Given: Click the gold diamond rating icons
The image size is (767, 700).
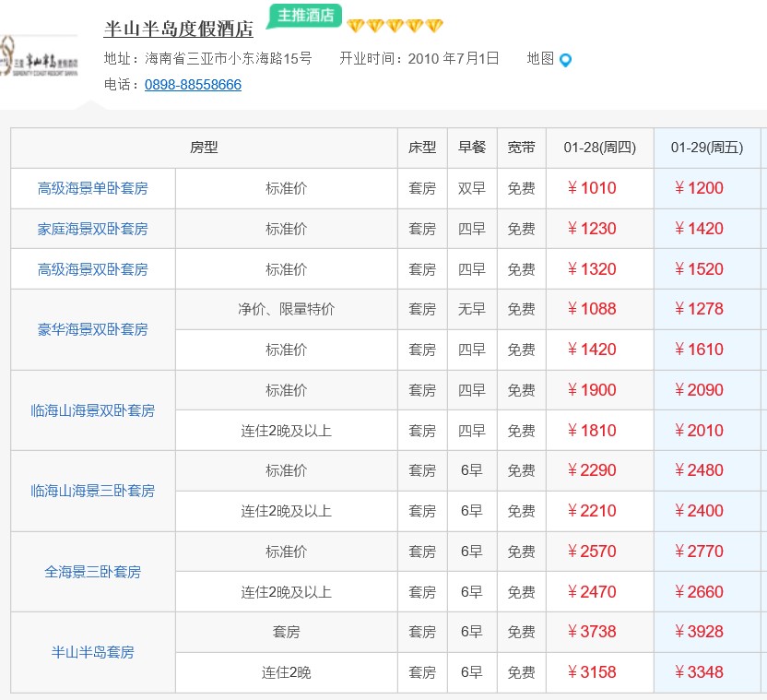Looking at the screenshot, I should (x=395, y=26).
